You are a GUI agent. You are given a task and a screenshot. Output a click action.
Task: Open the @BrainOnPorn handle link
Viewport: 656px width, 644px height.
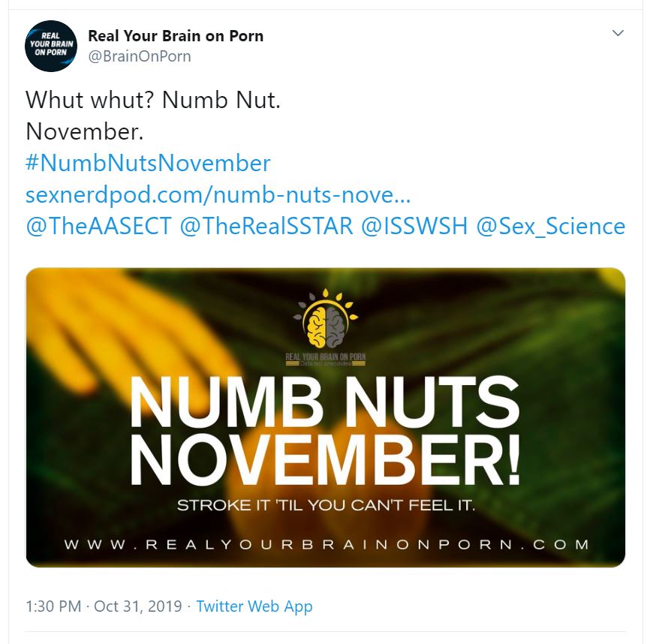click(x=140, y=56)
